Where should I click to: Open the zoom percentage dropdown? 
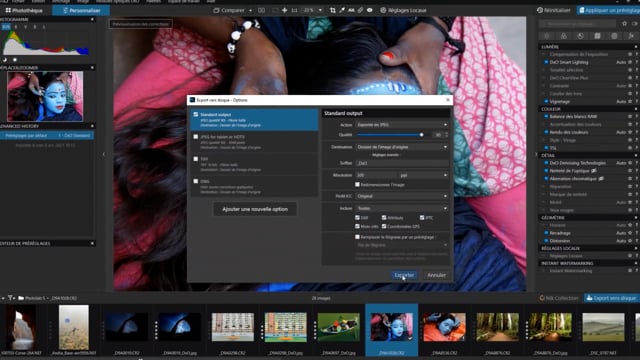[x=320, y=10]
